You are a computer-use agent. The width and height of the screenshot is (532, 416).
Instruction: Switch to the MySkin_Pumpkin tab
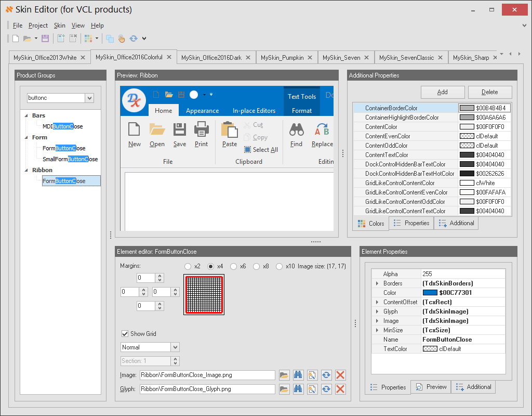282,58
